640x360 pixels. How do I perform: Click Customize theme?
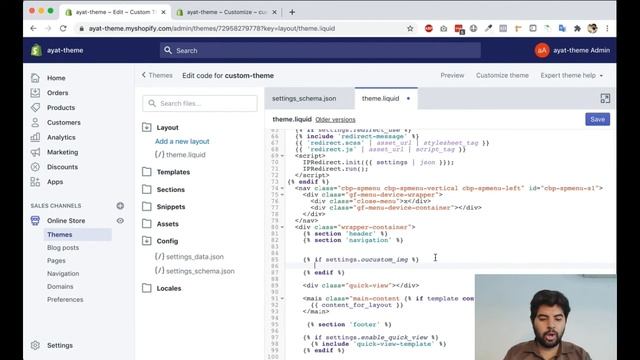point(502,76)
